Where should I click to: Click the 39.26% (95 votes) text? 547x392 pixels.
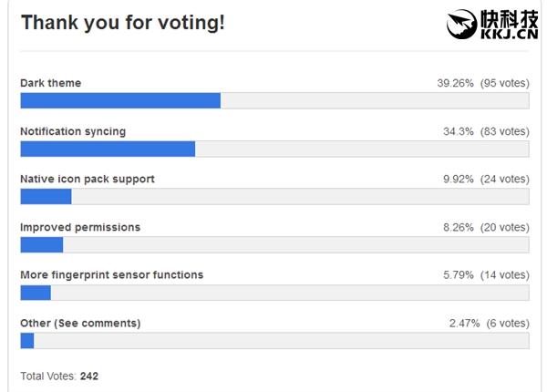(482, 83)
